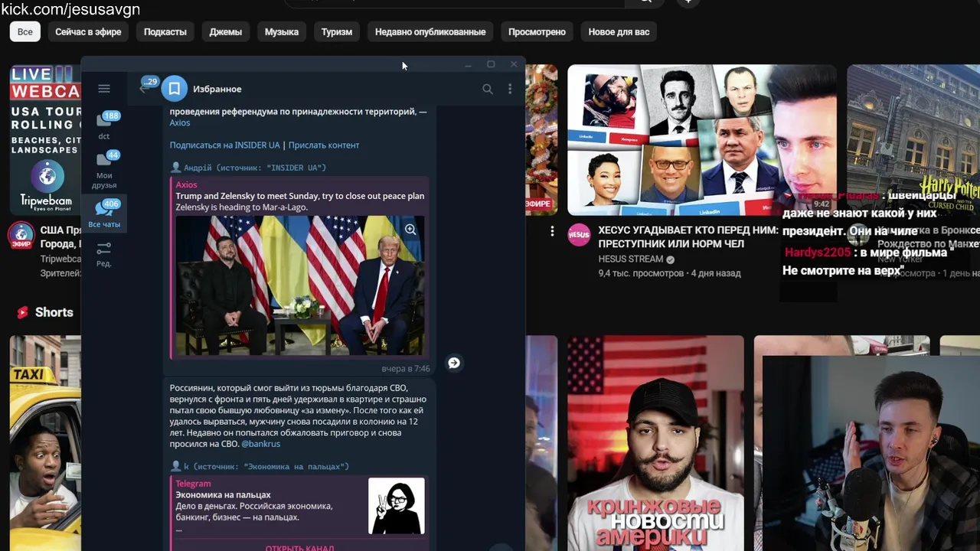The height and width of the screenshot is (551, 980).
Task: Play the кринжовые новости америки Short
Action: [655, 443]
